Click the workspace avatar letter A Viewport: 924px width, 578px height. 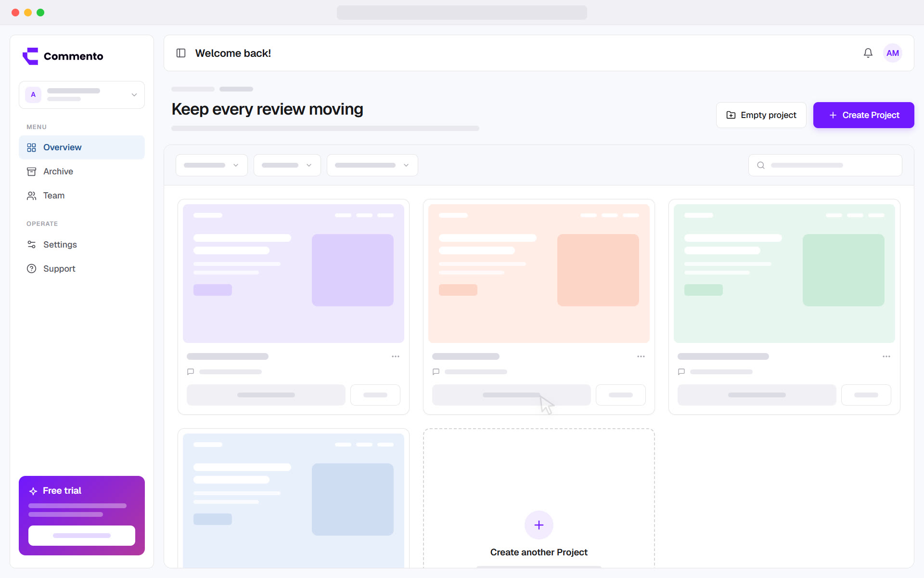(x=33, y=95)
